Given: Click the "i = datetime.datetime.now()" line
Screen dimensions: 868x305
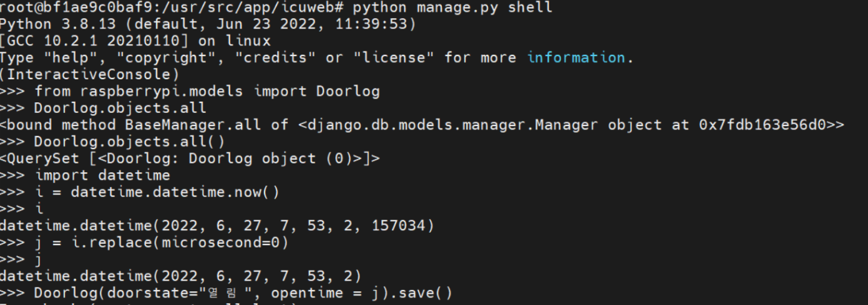Looking at the screenshot, I should pos(140,192).
